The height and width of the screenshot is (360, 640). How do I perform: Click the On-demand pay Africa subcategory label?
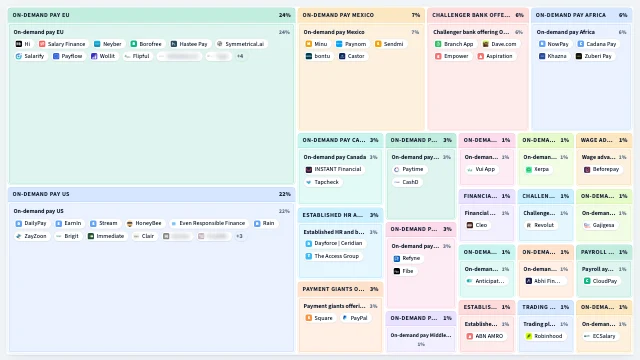coord(566,32)
